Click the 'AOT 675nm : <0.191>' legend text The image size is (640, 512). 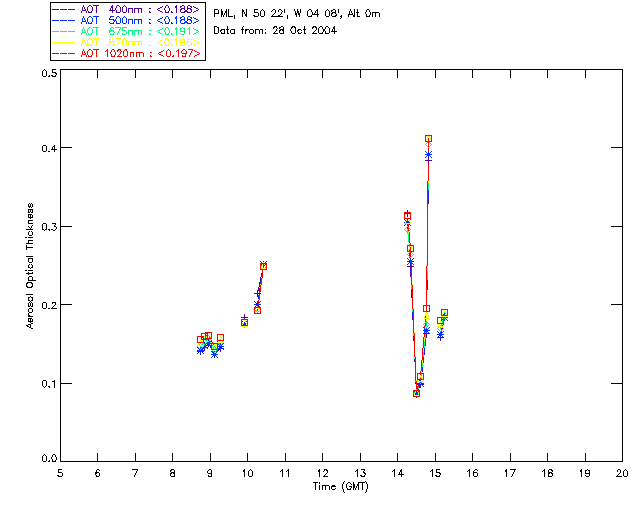click(140, 31)
